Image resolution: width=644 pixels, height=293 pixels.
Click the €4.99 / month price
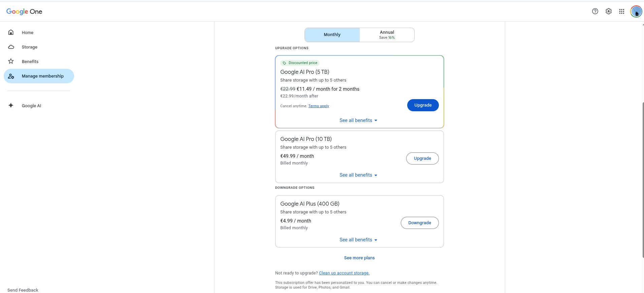coord(296,221)
